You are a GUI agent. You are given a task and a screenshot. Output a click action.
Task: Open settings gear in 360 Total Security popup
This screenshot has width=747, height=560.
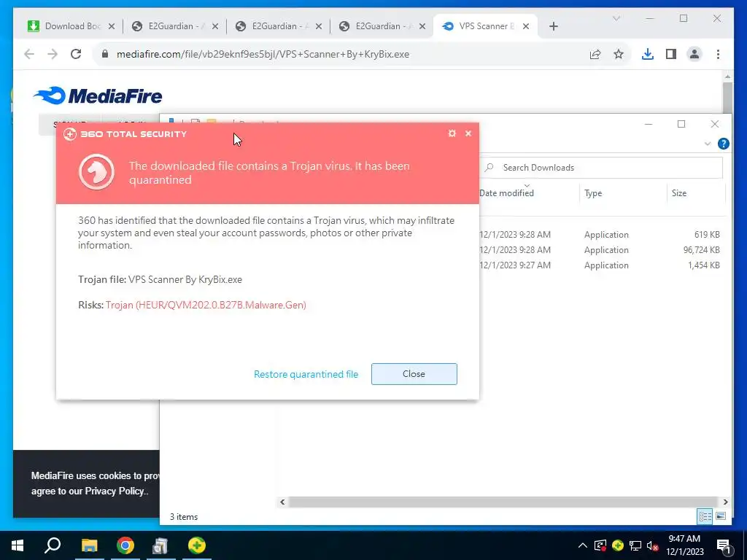[x=452, y=133]
